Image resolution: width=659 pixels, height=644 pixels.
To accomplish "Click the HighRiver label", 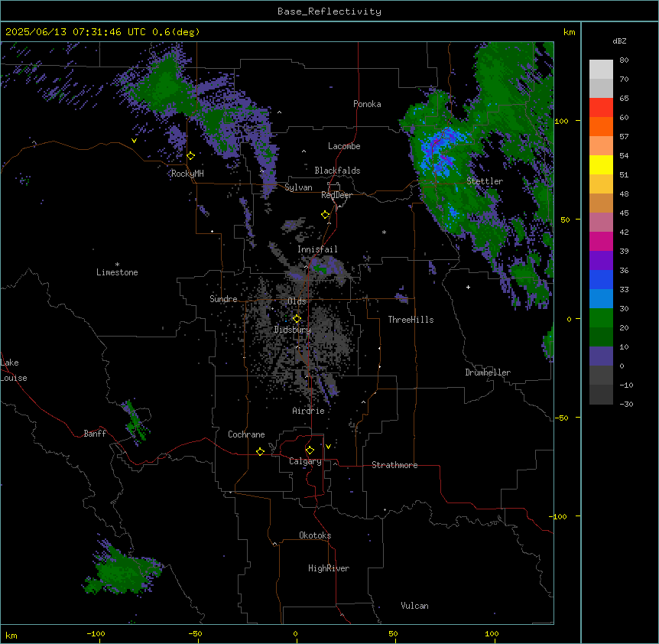I will click(x=329, y=568).
